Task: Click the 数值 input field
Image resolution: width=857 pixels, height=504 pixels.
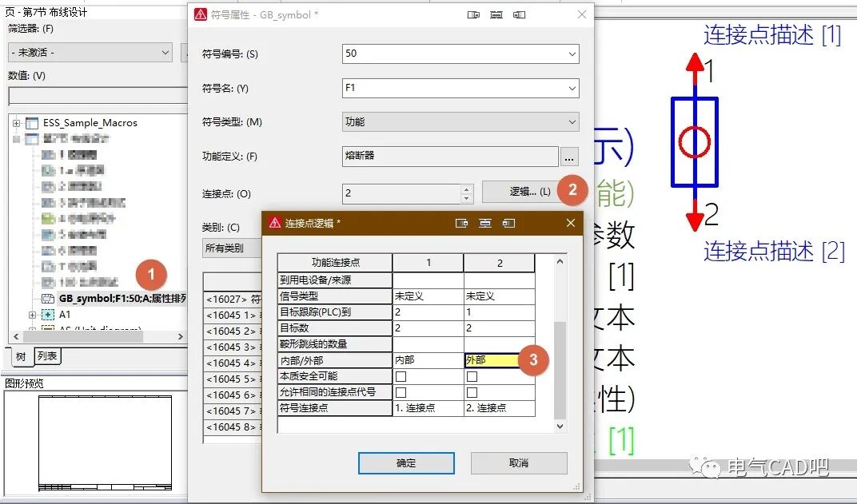Action: (98, 96)
